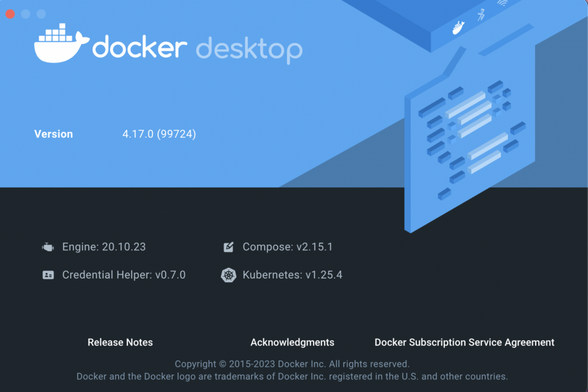588x392 pixels.
Task: Click the Kubernetes helm wheel icon
Action: click(228, 275)
